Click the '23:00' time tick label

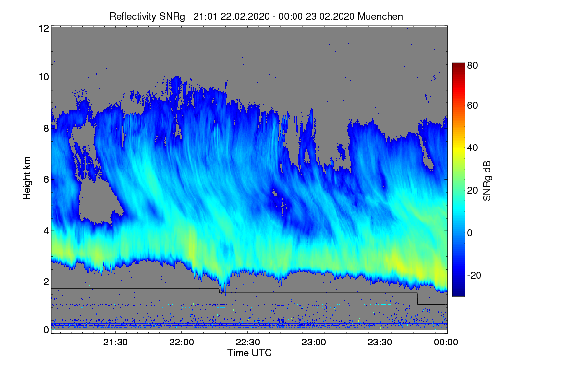coord(314,343)
